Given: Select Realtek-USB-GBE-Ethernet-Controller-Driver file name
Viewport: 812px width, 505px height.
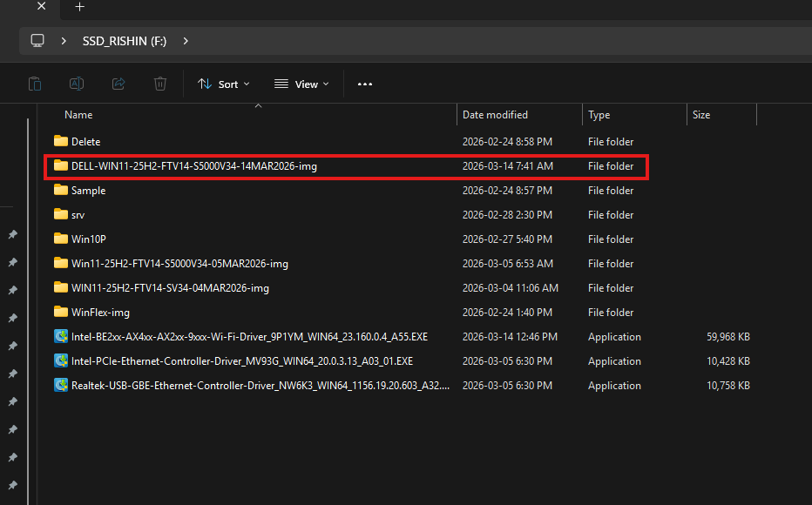Looking at the screenshot, I should tap(261, 386).
